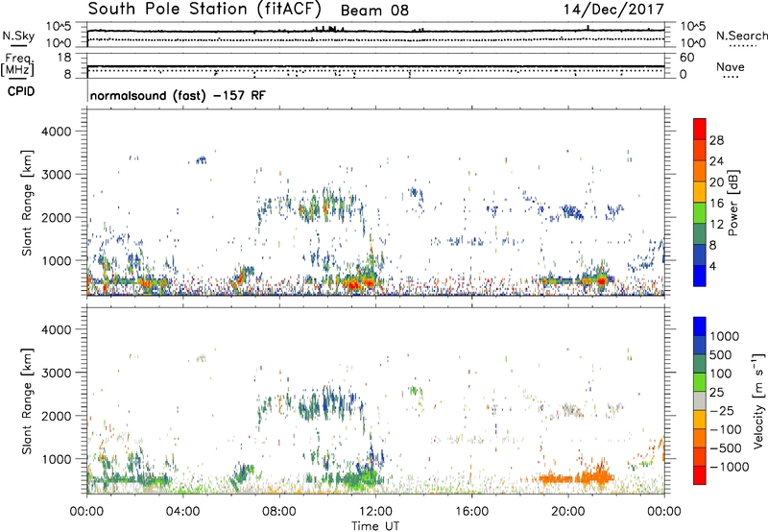
Task: Click 'normalsound (fast) -157 RF' text
Action: pos(178,95)
